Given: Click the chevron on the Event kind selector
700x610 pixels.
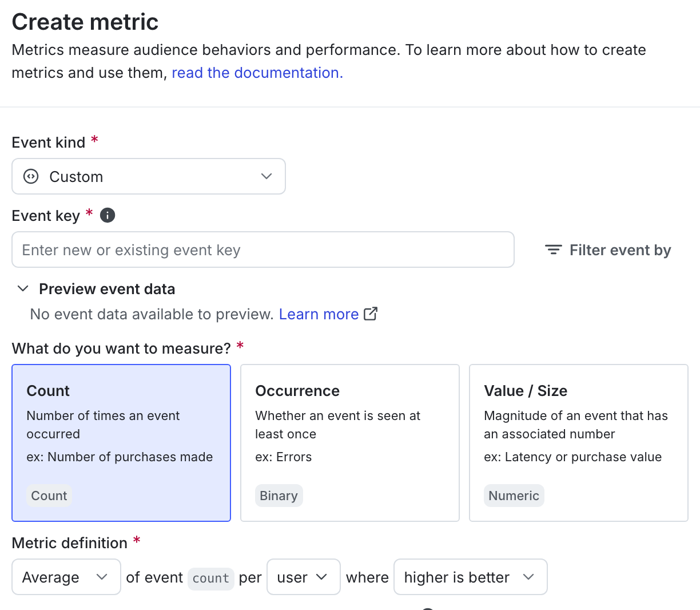Looking at the screenshot, I should click(x=267, y=176).
